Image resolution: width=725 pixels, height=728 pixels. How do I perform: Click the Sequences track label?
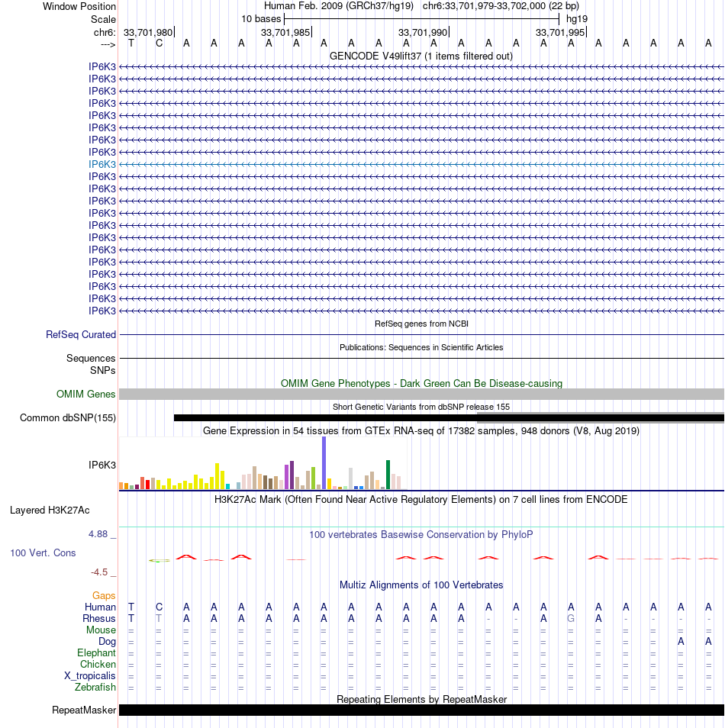(x=91, y=359)
